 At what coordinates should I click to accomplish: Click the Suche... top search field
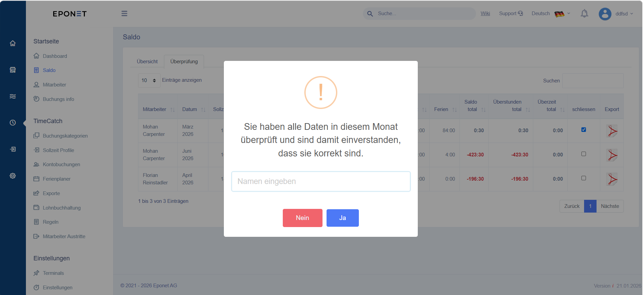[419, 14]
